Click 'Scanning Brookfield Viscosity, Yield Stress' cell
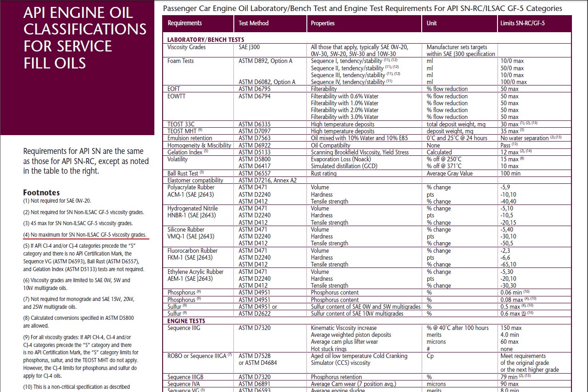Image resolution: width=588 pixels, height=392 pixels. tap(360, 152)
